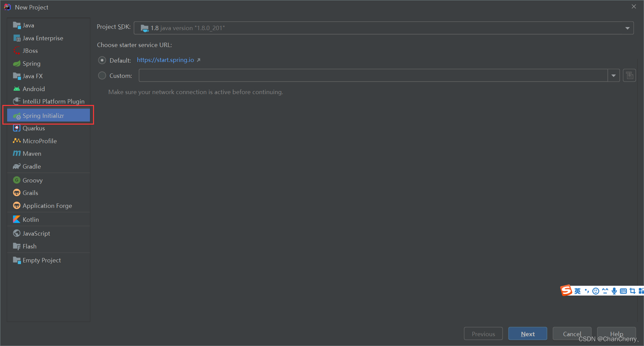Click the Help button

616,334
